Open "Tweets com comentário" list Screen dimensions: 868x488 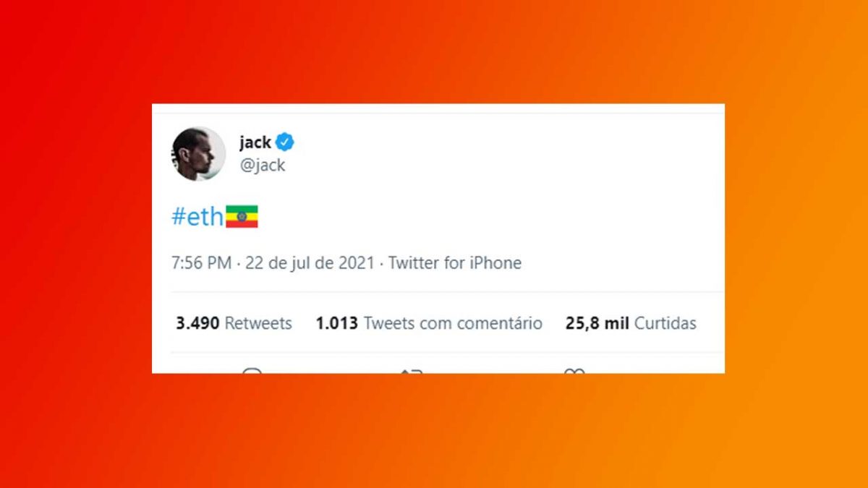pyautogui.click(x=453, y=323)
